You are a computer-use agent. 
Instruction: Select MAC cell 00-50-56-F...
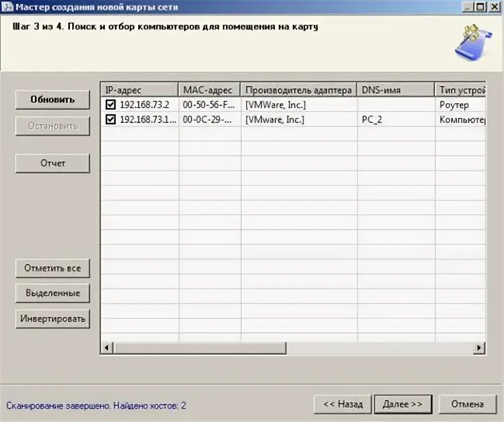tap(209, 104)
